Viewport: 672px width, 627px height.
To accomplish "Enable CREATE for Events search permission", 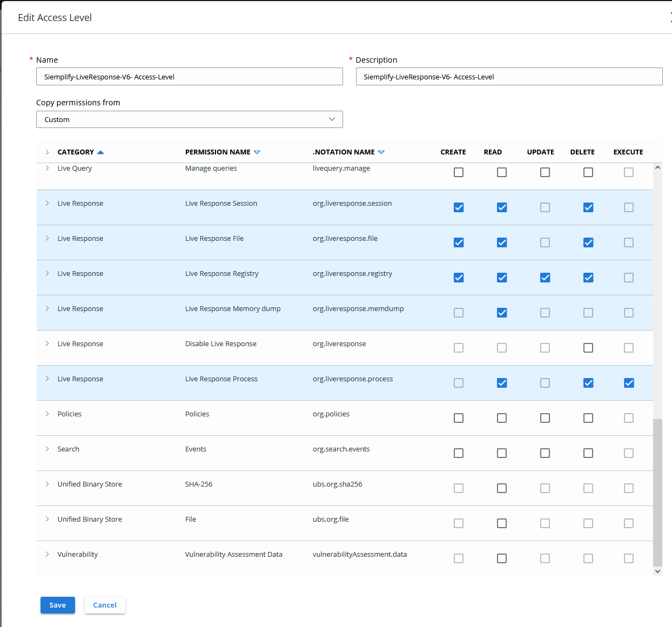I will point(459,453).
